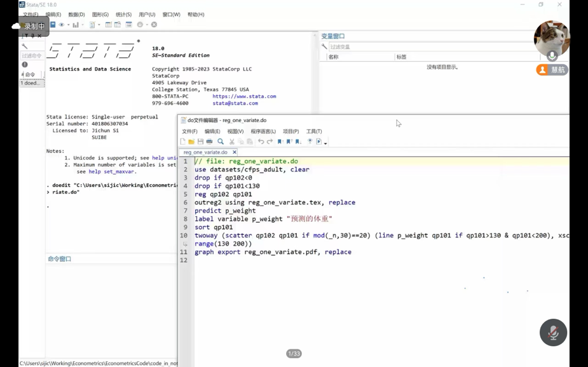Screen dimensions: 588x367
Task: Click the Toggle Bookmark icon in editor toolbar
Action: coord(280,142)
